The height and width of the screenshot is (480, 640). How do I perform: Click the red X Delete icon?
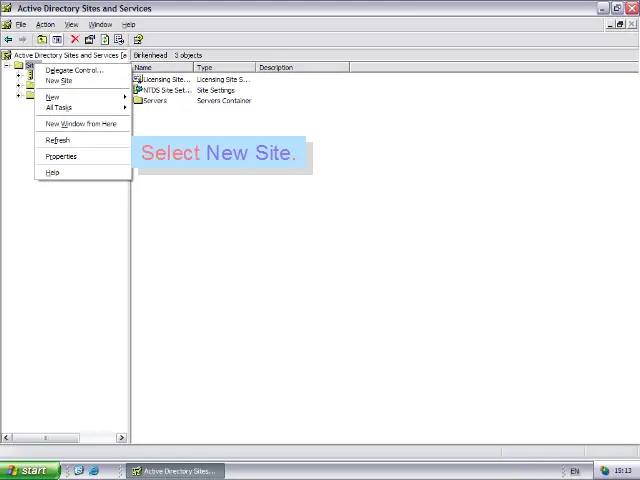[x=75, y=39]
